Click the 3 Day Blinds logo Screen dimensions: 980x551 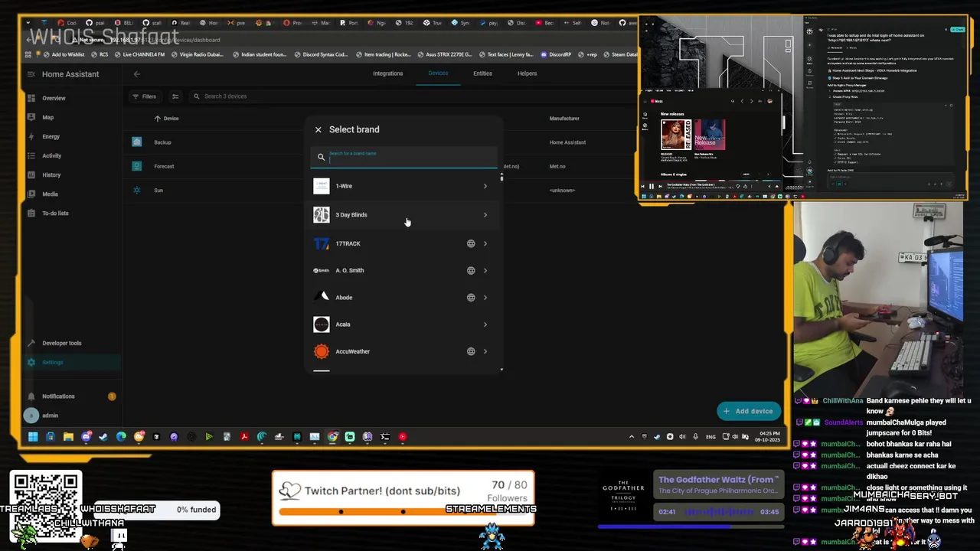coord(322,215)
